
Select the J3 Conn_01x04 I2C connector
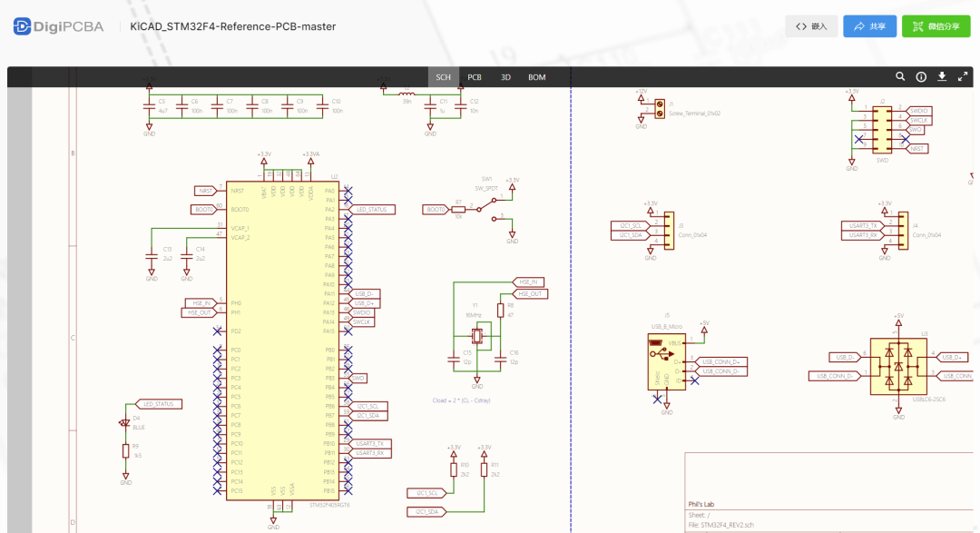(x=669, y=231)
